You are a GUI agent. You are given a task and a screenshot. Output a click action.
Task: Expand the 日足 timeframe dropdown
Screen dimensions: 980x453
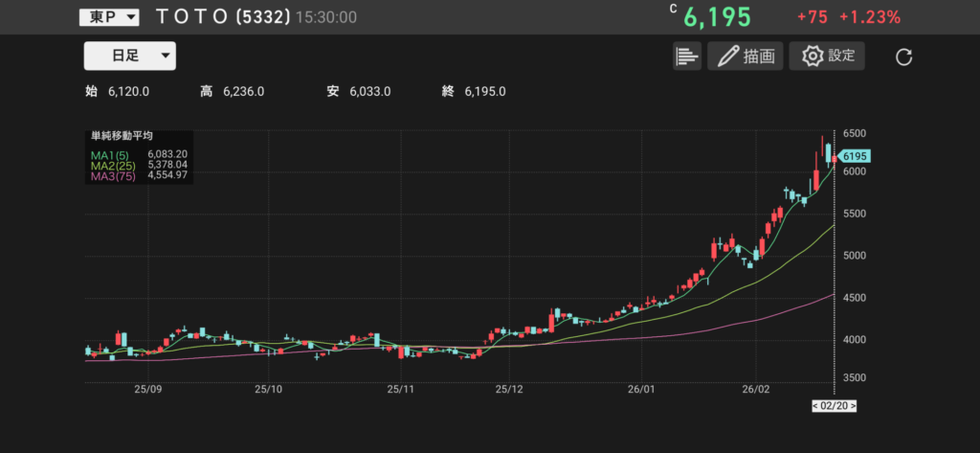[129, 56]
